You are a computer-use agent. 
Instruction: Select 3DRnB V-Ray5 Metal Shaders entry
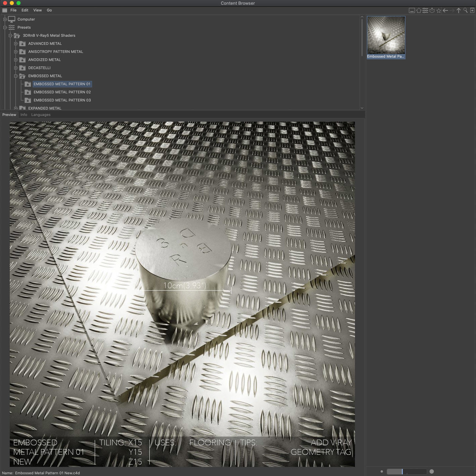point(49,35)
